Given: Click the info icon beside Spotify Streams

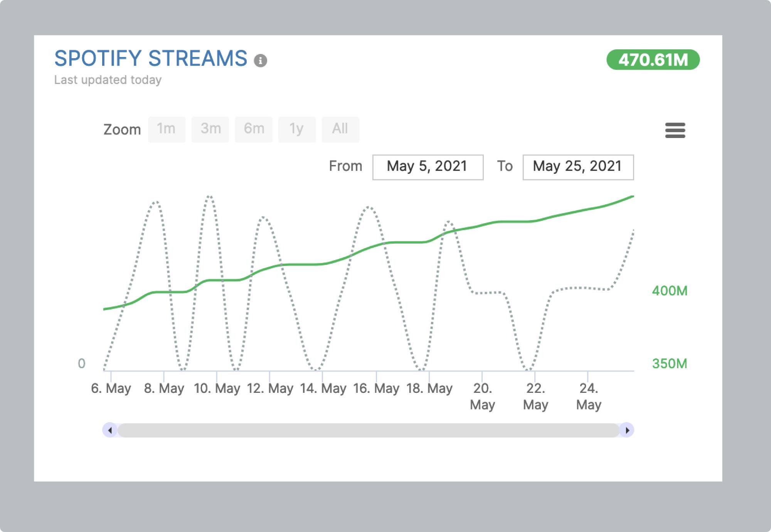Looking at the screenshot, I should (260, 61).
